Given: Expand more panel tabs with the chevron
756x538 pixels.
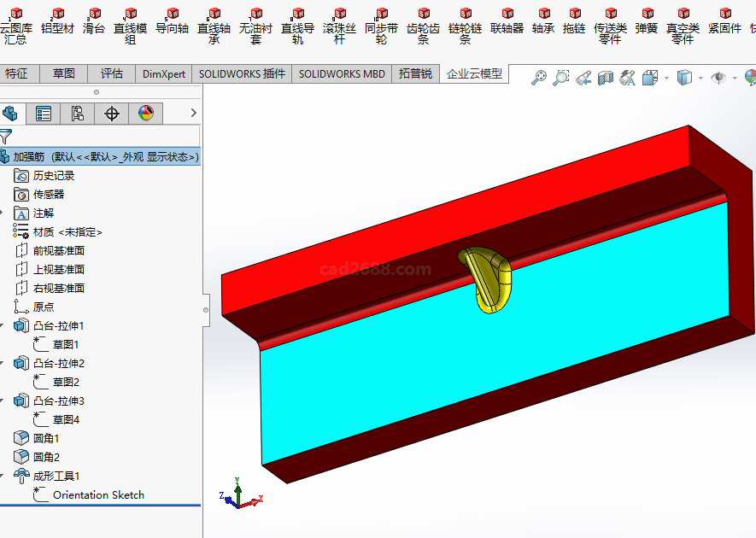Looking at the screenshot, I should click(194, 113).
